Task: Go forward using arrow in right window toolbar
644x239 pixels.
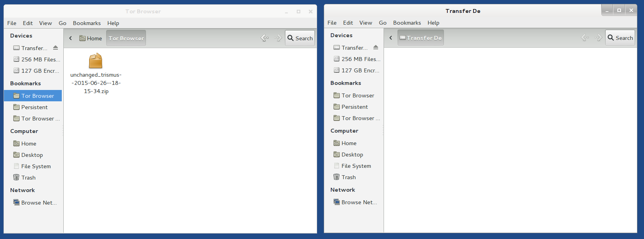Action: point(598,38)
